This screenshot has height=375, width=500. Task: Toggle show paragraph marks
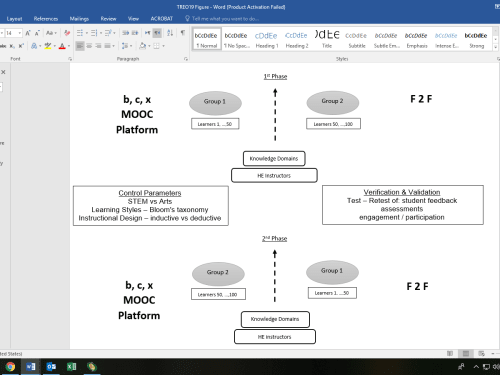(183, 33)
